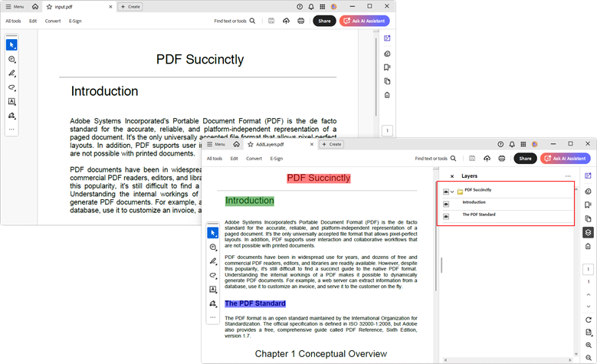597x364 pixels.
Task: Choose the Sign tool in AddLayers window
Action: 213,303
